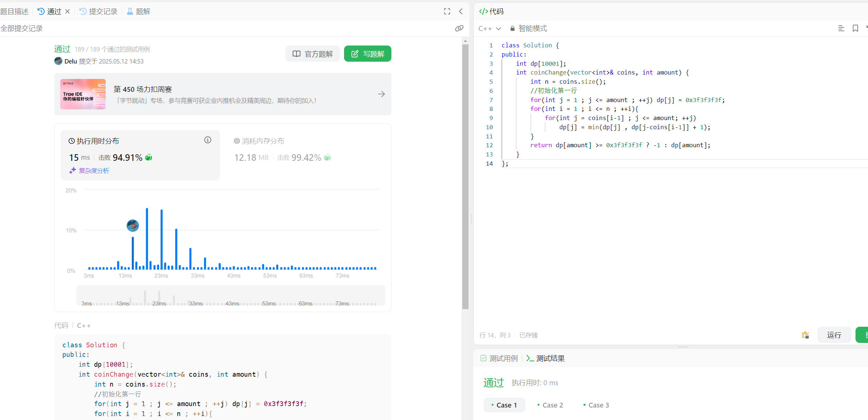Click the debug bug icon near Run
The height and width of the screenshot is (420, 868).
point(805,335)
